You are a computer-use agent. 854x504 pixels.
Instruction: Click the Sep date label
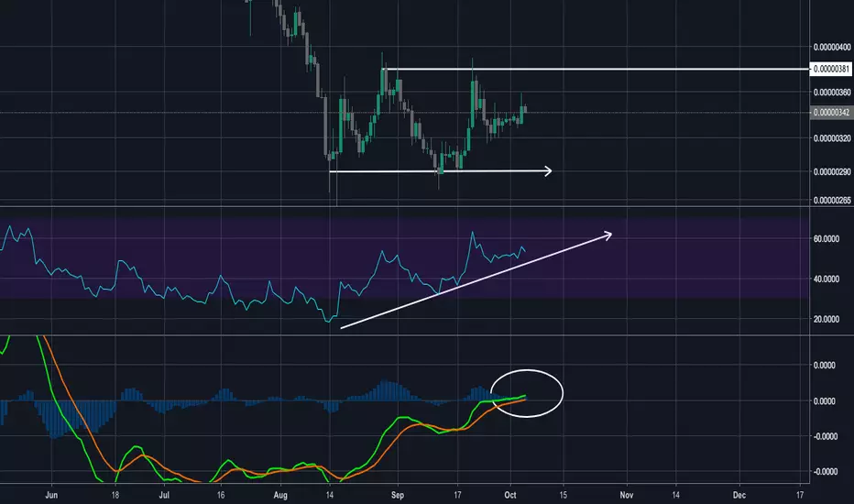tap(398, 495)
